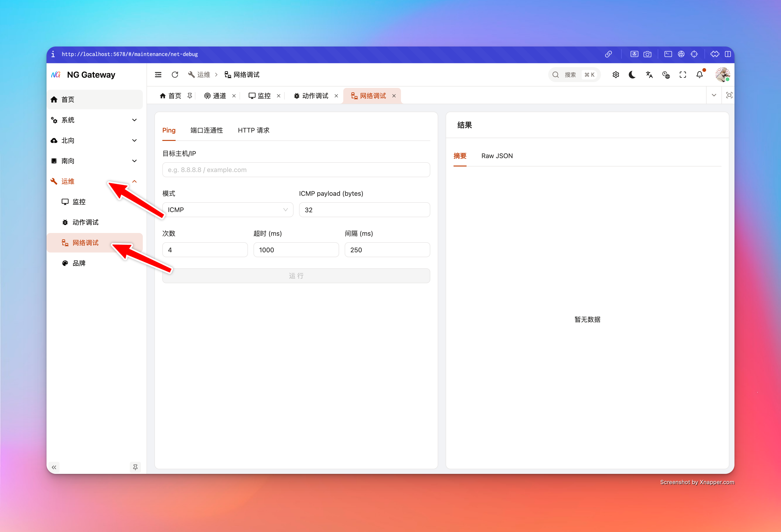Image resolution: width=781 pixels, height=532 pixels.
Task: Open 动作调试 from the sidebar
Action: coord(85,222)
